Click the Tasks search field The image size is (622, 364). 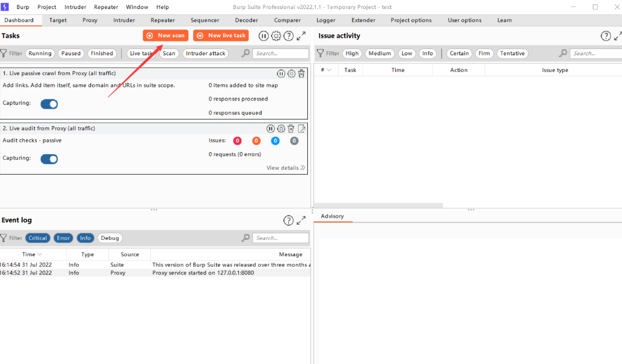(280, 53)
